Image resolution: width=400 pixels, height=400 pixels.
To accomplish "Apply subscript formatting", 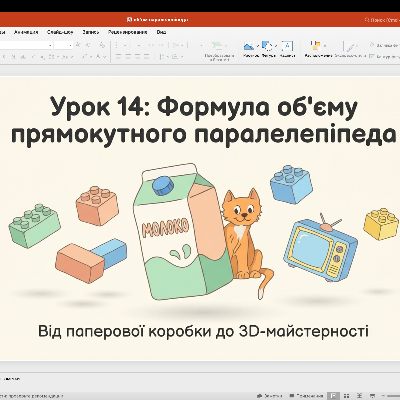I will [x=43, y=57].
